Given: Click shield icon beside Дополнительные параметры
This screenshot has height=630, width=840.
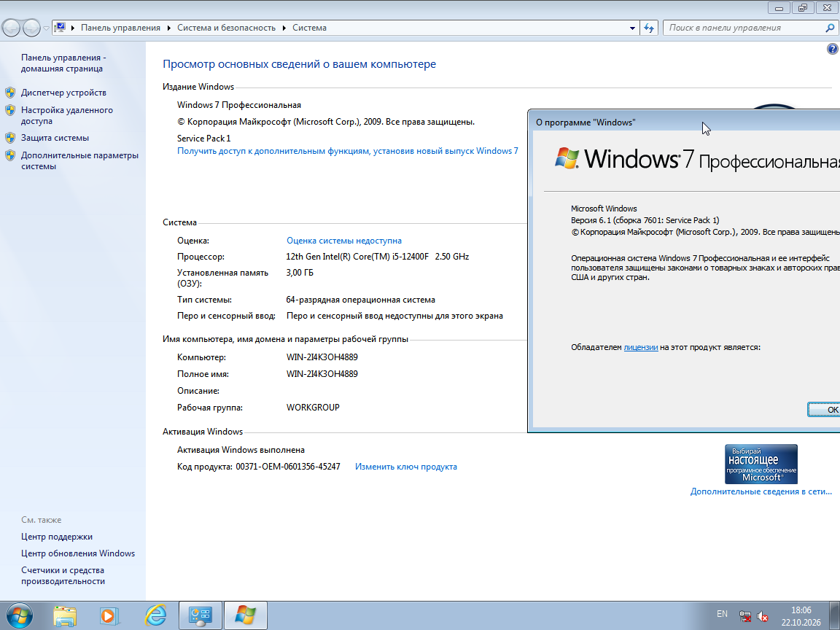Looking at the screenshot, I should pos(10,156).
